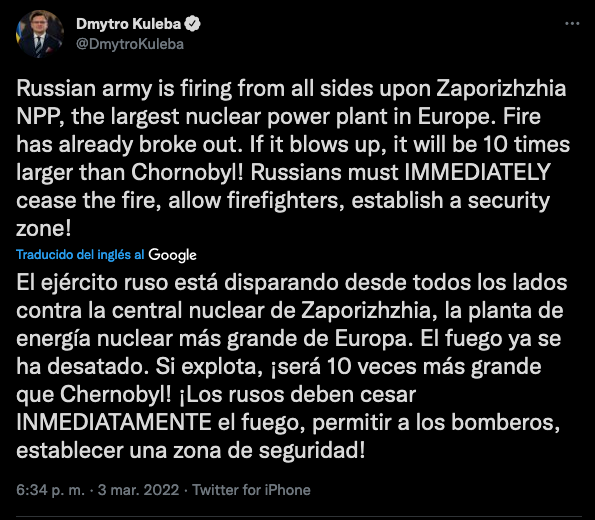Click 'Zaporizhzhia' in the first tweet line
Viewport: 595px width, 520px height.
click(501, 89)
